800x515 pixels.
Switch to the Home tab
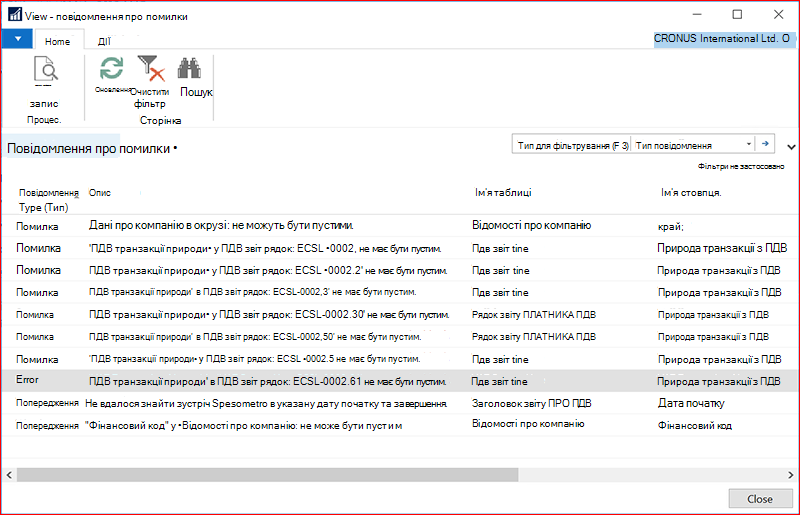[57, 41]
